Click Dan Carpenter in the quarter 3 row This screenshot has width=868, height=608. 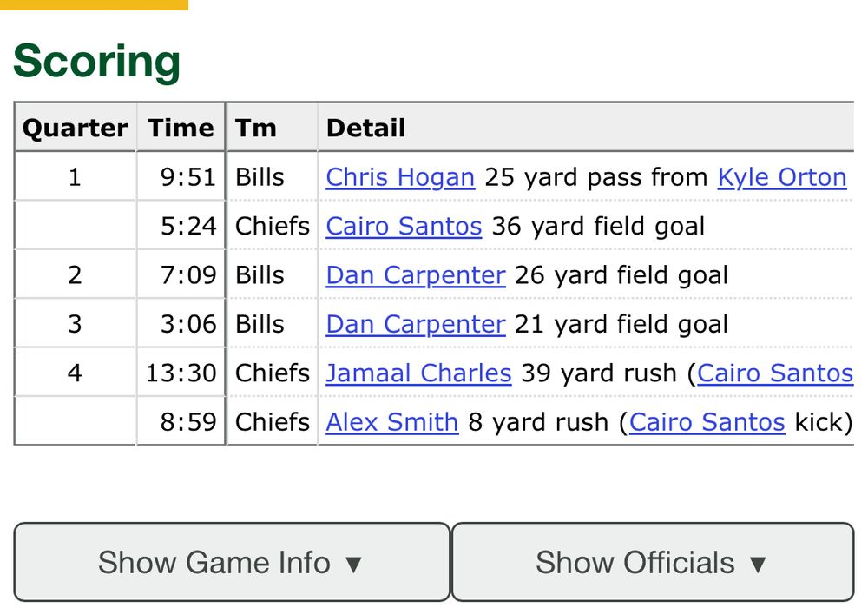(415, 323)
